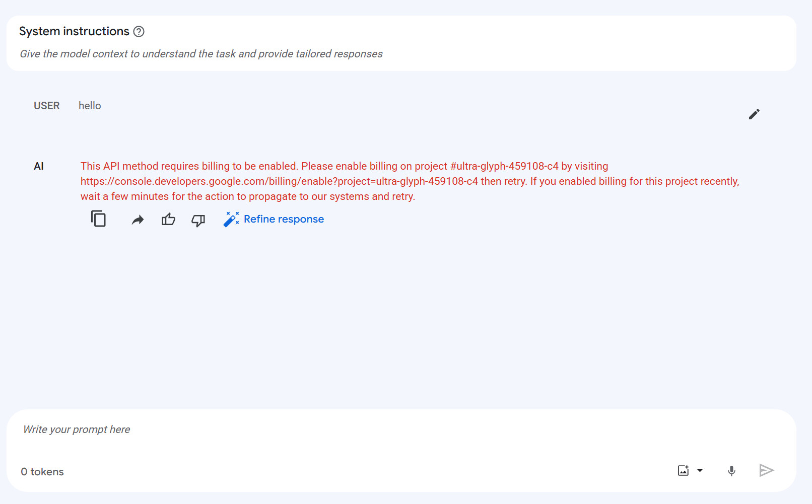The height and width of the screenshot is (504, 812).
Task: Expand the dropdown arrow beside the image icon
Action: coord(700,471)
